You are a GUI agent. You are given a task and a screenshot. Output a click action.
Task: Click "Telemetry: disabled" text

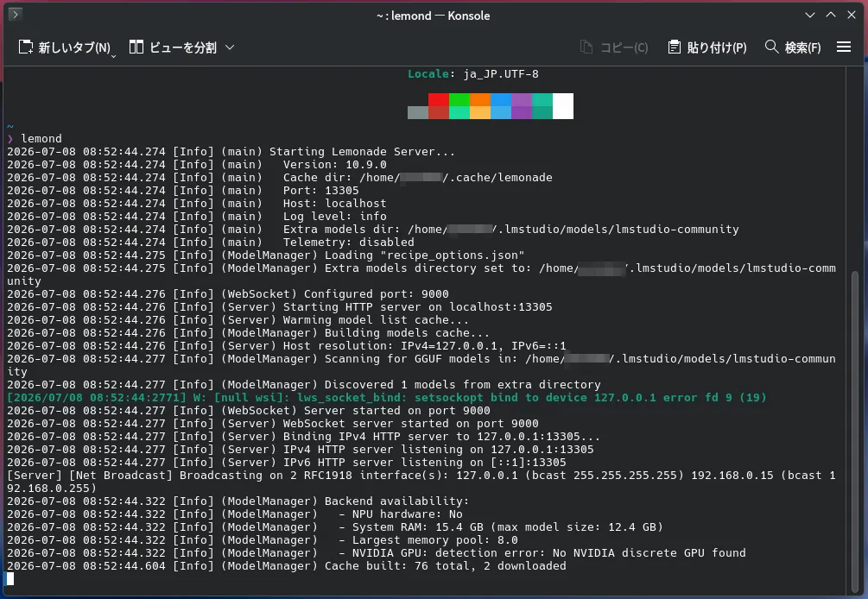coord(349,243)
